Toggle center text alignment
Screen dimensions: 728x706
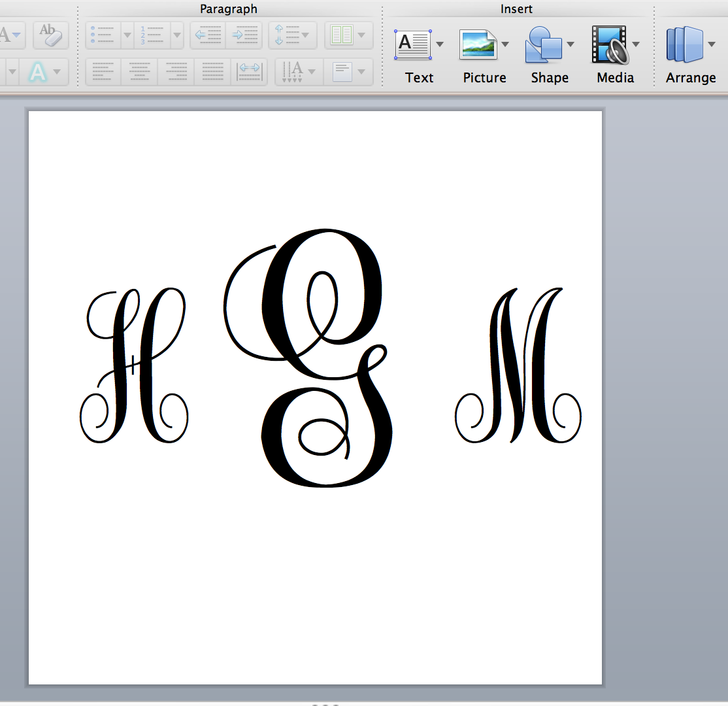[x=140, y=72]
